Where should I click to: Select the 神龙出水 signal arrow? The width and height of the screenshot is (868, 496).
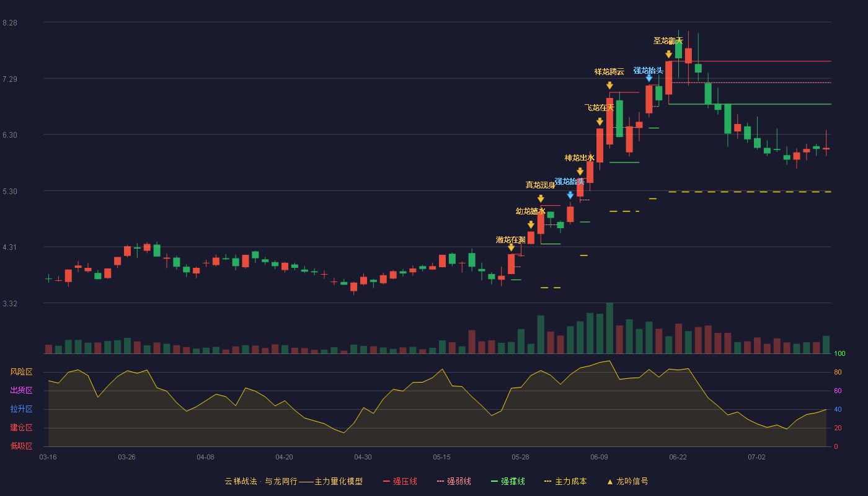click(580, 172)
